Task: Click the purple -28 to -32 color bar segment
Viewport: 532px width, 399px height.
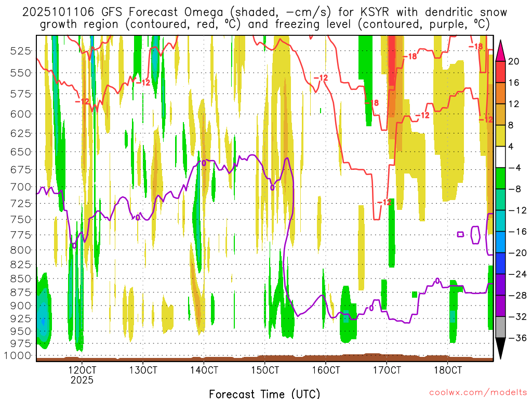Action: tap(500, 305)
